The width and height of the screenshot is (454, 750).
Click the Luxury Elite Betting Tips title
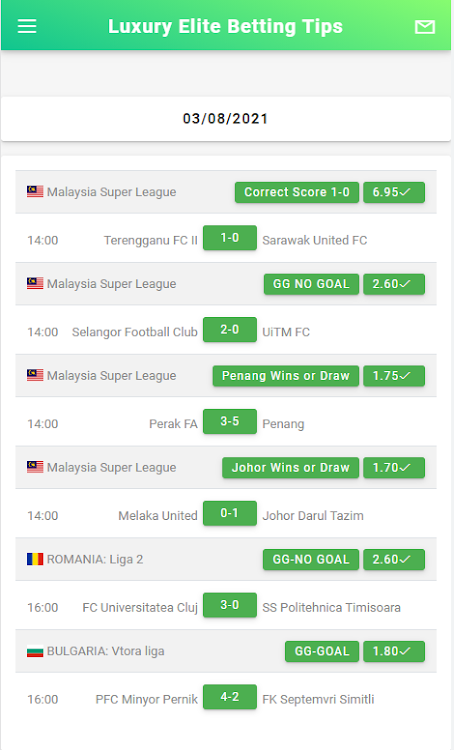tap(225, 26)
